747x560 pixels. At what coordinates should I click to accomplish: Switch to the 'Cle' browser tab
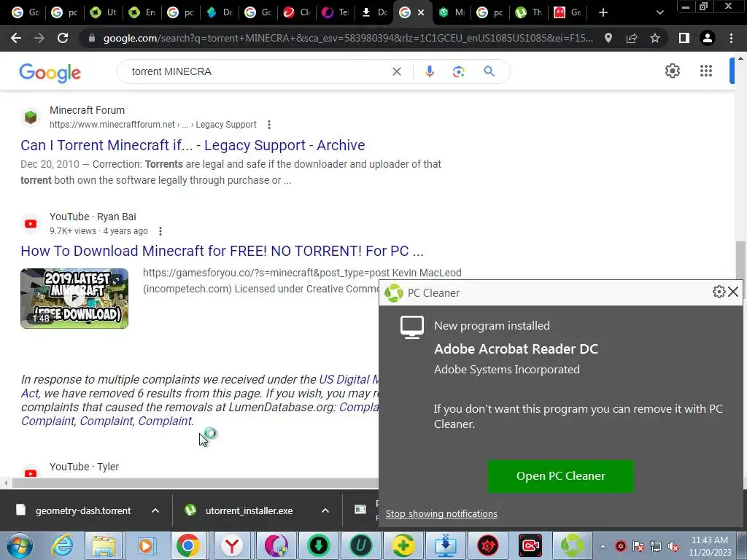tap(297, 12)
